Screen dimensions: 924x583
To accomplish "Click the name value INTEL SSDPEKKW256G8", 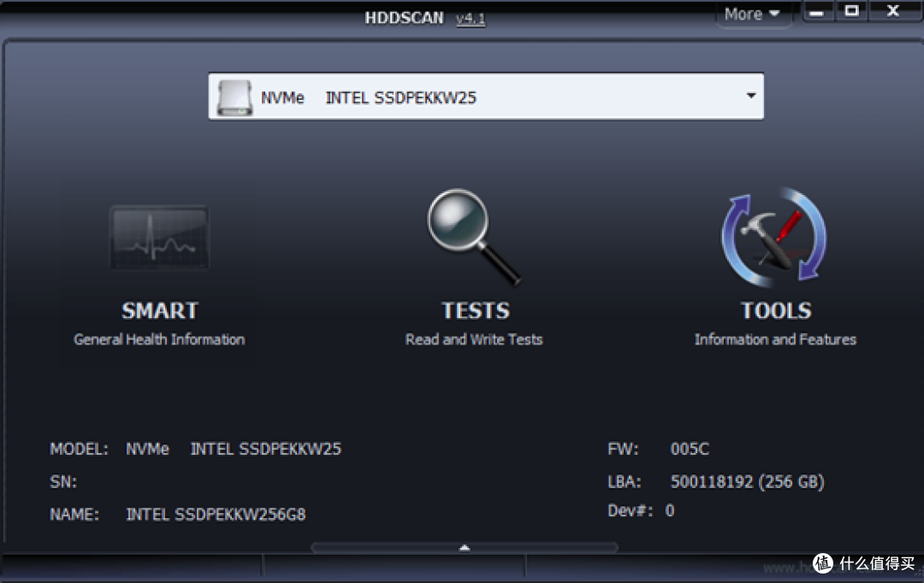I will (216, 515).
